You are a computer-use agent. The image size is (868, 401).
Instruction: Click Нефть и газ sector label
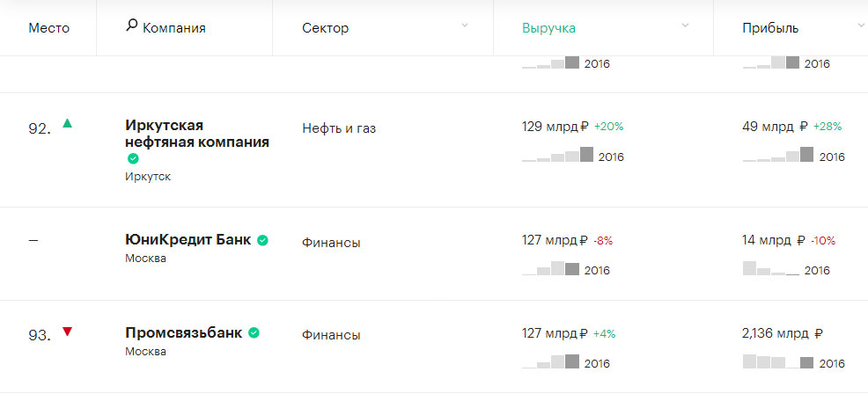pyautogui.click(x=339, y=128)
